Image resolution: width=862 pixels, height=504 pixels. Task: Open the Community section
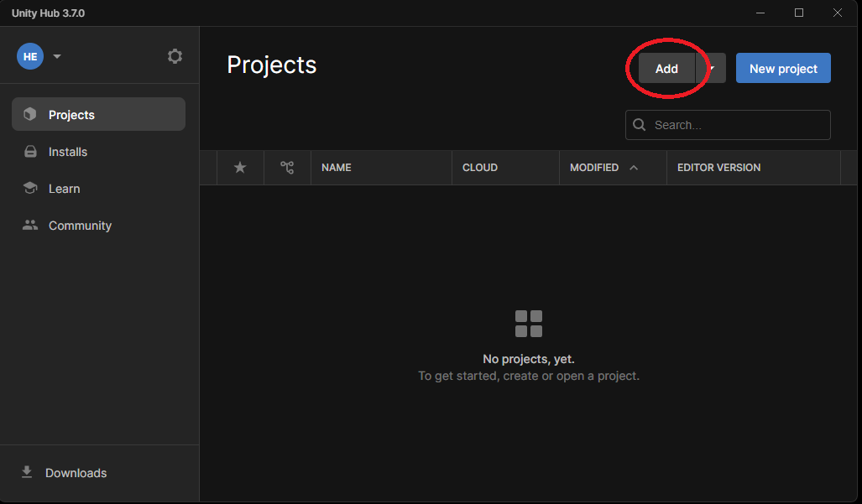coord(98,225)
